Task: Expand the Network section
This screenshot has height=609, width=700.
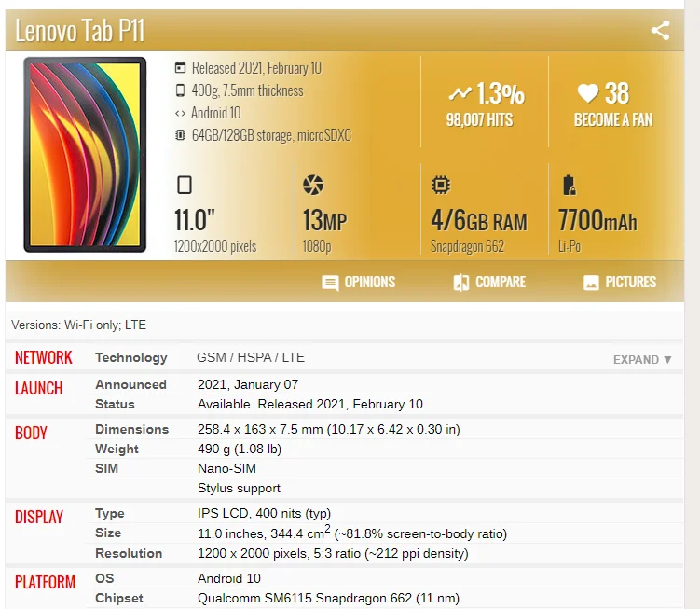Action: point(642,360)
